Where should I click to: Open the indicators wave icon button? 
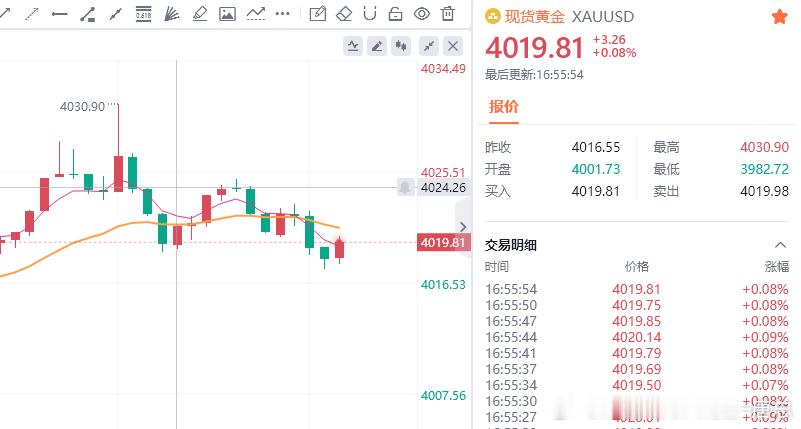coord(353,46)
